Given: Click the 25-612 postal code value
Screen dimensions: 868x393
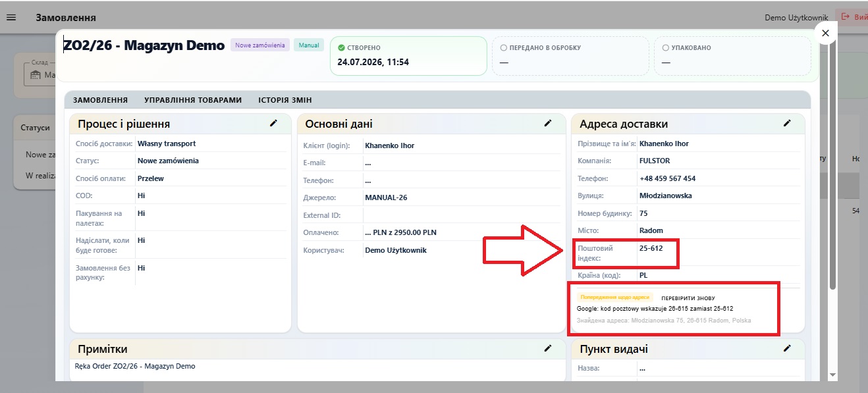Looking at the screenshot, I should click(651, 248).
